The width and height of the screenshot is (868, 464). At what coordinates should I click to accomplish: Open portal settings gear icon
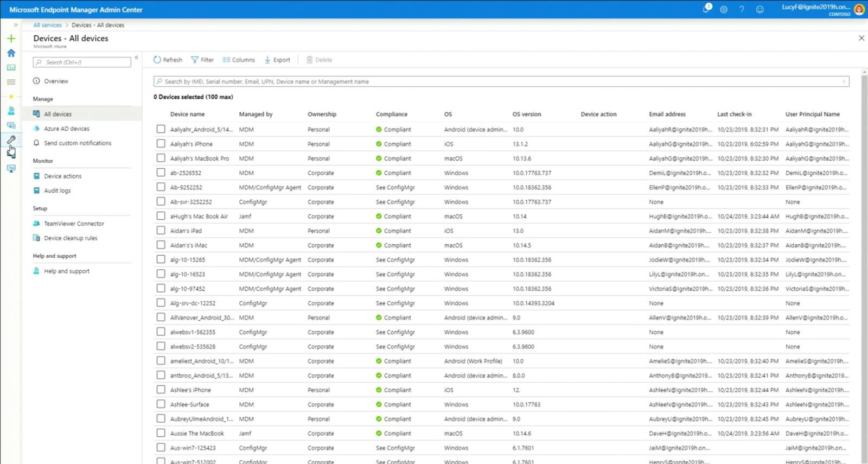[724, 9]
